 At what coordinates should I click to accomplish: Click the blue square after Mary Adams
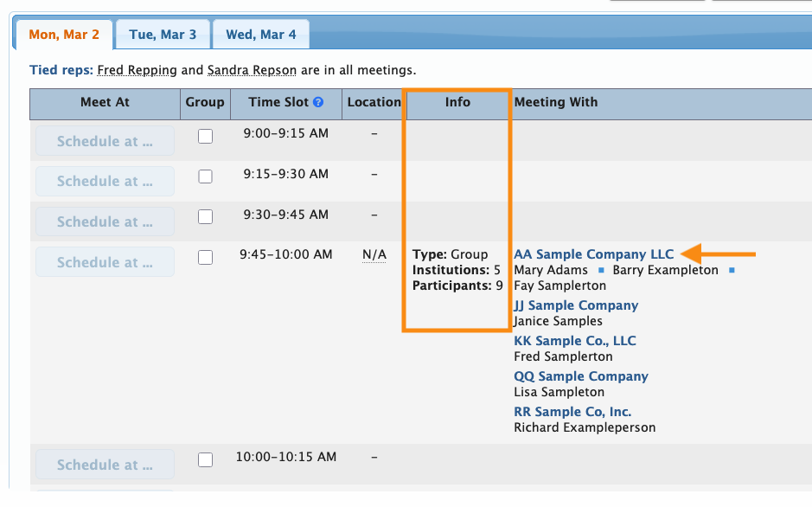pos(601,271)
